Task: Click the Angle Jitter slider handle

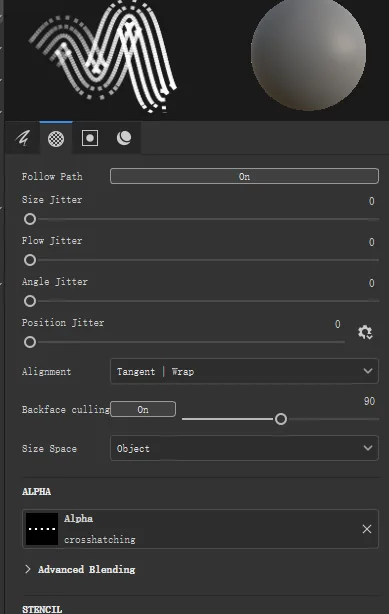Action: point(30,301)
